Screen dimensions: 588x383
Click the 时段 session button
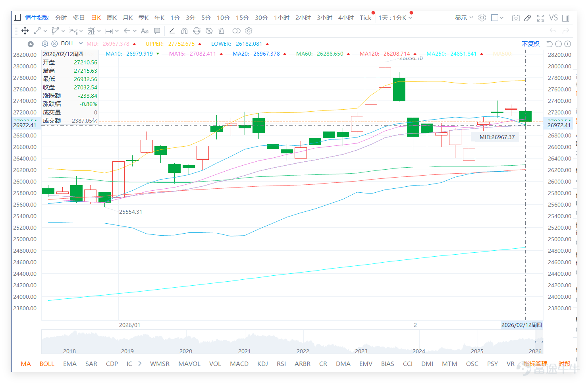[x=564, y=364]
